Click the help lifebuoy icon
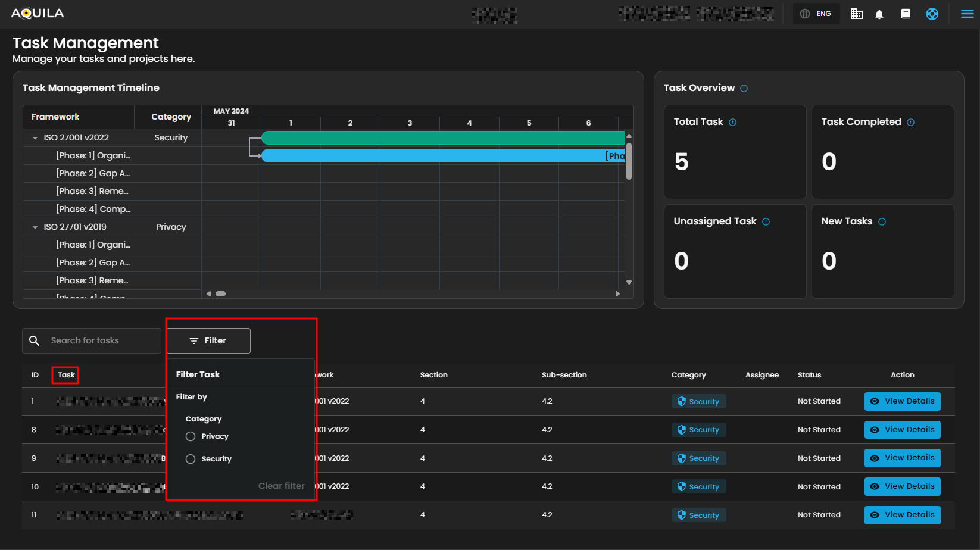Viewport: 980px width, 550px height. 932,14
